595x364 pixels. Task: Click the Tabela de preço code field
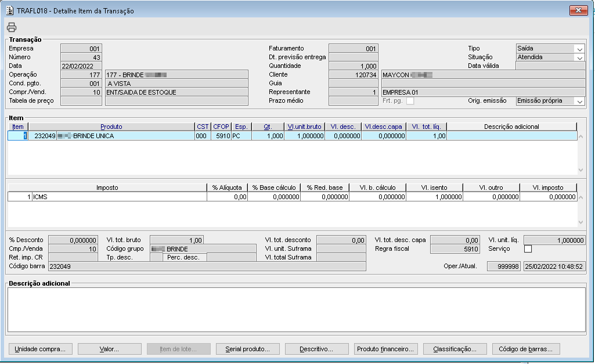click(81, 101)
